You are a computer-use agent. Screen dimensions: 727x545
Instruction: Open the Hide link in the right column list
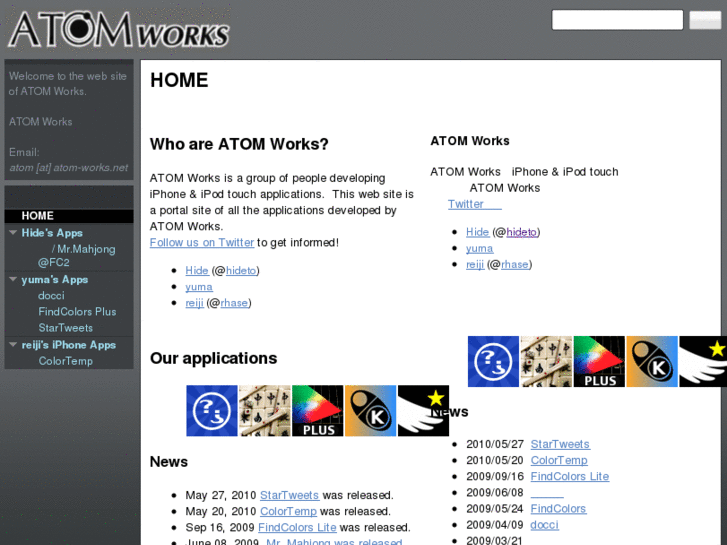[x=478, y=232]
